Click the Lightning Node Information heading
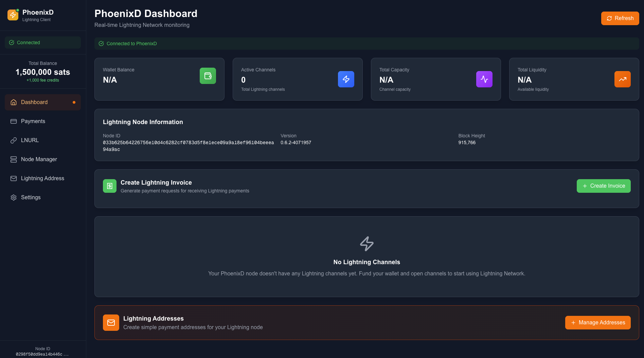The height and width of the screenshot is (358, 644). [x=143, y=122]
